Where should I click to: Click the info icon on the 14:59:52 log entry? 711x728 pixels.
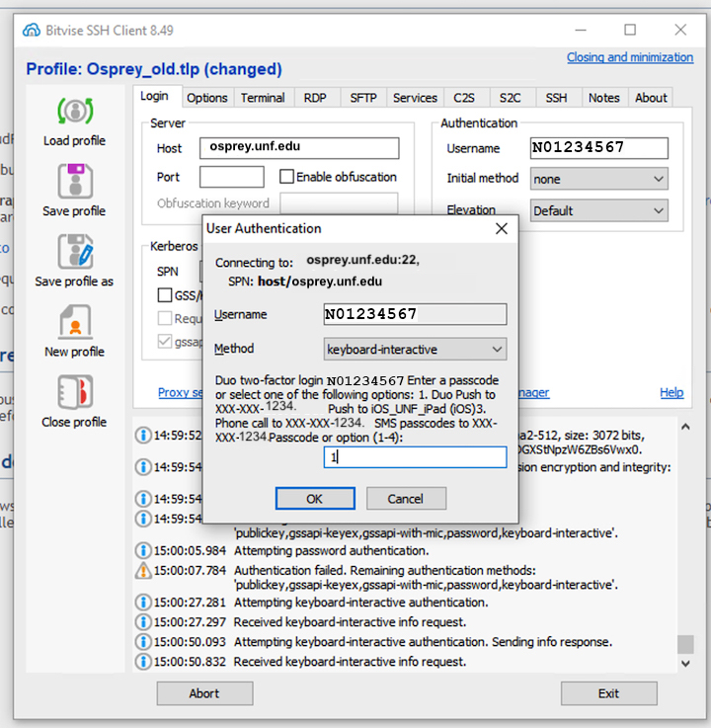143,435
